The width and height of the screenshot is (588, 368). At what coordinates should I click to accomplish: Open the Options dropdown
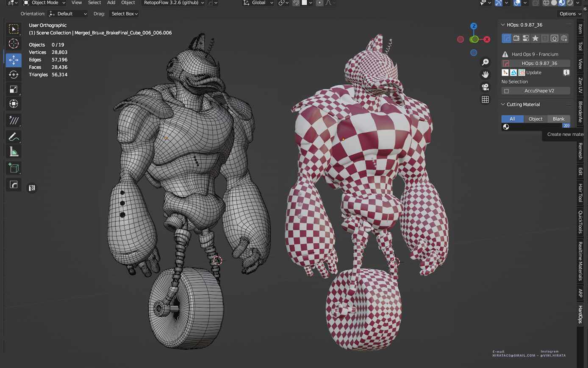(570, 14)
